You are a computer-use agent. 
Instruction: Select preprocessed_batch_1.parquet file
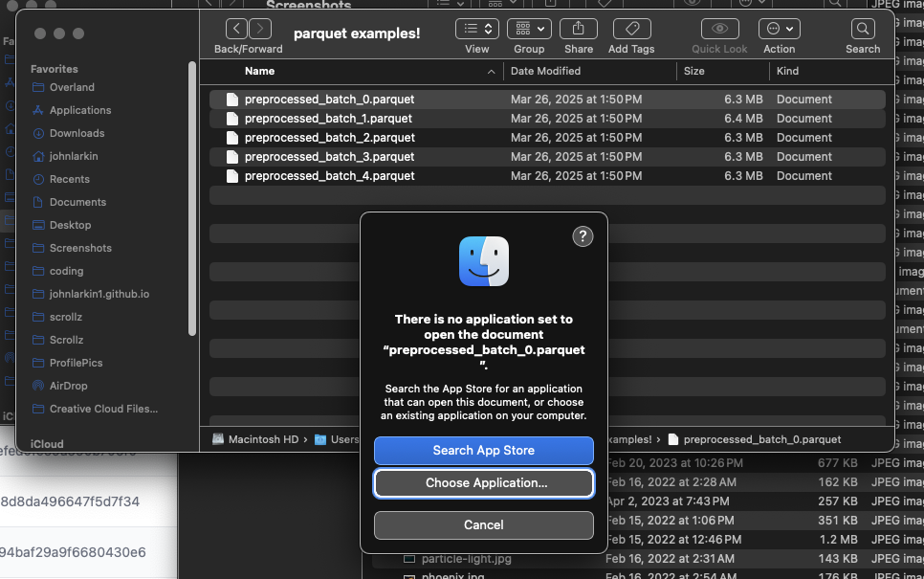[547, 119]
